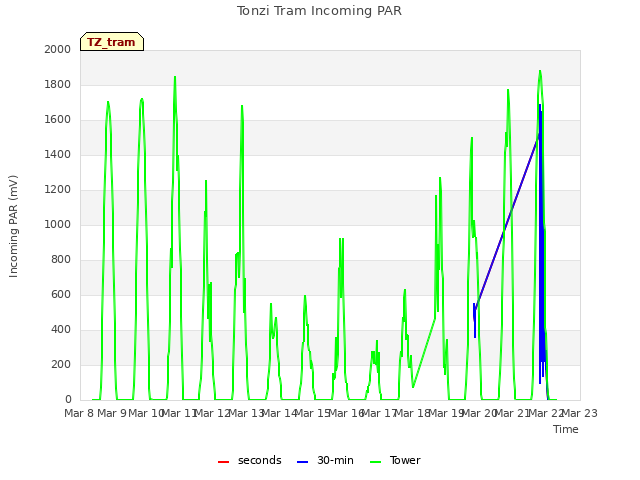This screenshot has height=480, width=640.
Task: Click the green Tower legend swatch
Action: click(375, 462)
